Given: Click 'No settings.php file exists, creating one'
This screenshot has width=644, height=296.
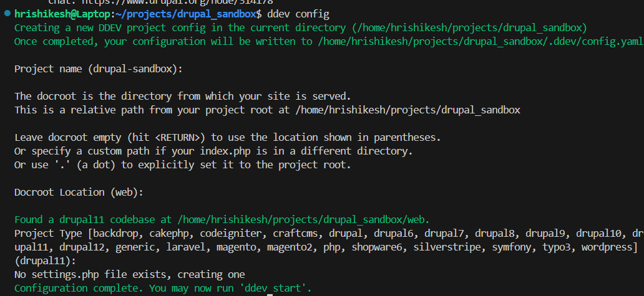Looking at the screenshot, I should tap(129, 275).
